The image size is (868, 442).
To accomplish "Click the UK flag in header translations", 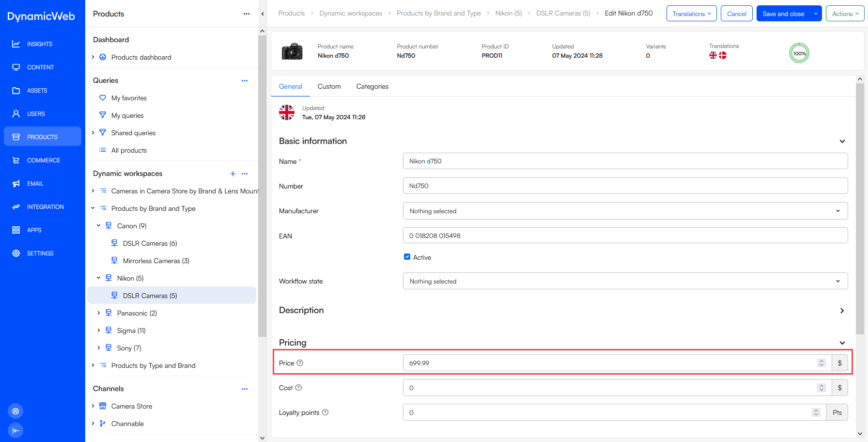I will [713, 55].
